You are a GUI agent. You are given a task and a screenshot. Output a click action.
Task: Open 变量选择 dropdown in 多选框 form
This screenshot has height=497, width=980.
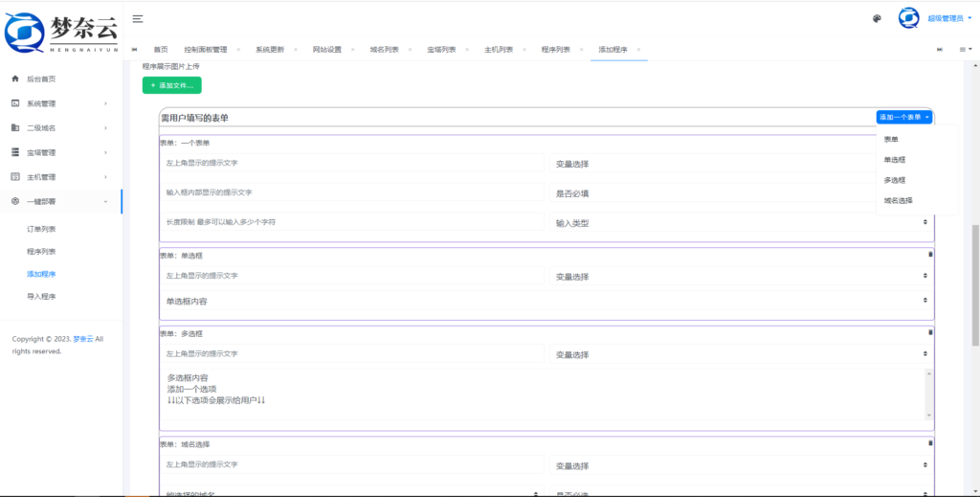[741, 353]
